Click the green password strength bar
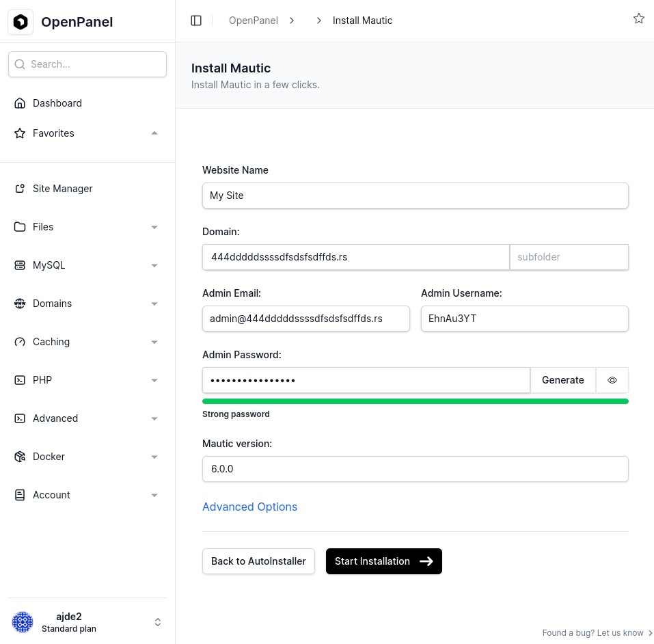This screenshot has height=644, width=654. tap(415, 401)
